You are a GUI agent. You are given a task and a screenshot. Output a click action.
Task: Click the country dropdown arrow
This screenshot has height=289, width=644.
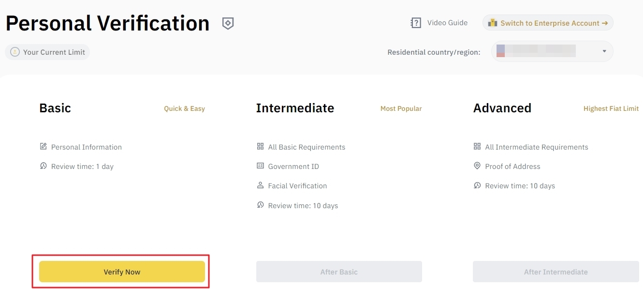coord(604,51)
